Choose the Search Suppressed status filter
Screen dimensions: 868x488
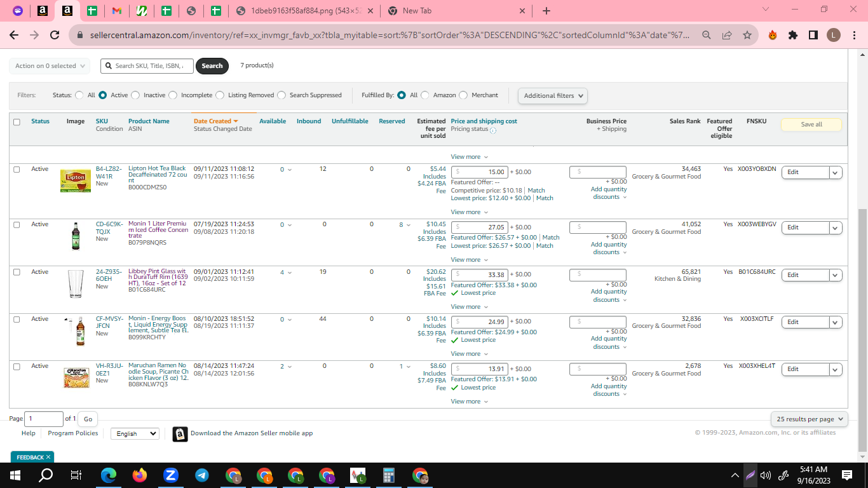click(281, 95)
